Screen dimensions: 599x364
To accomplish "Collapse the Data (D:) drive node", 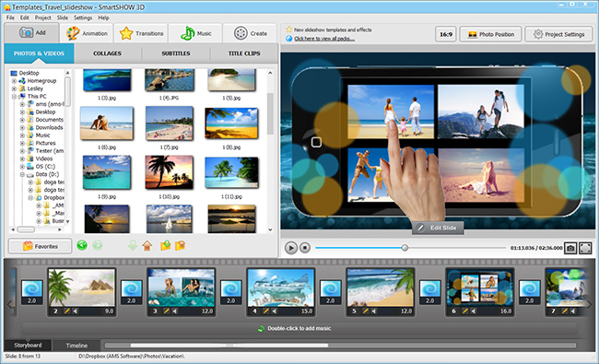I will [x=22, y=174].
